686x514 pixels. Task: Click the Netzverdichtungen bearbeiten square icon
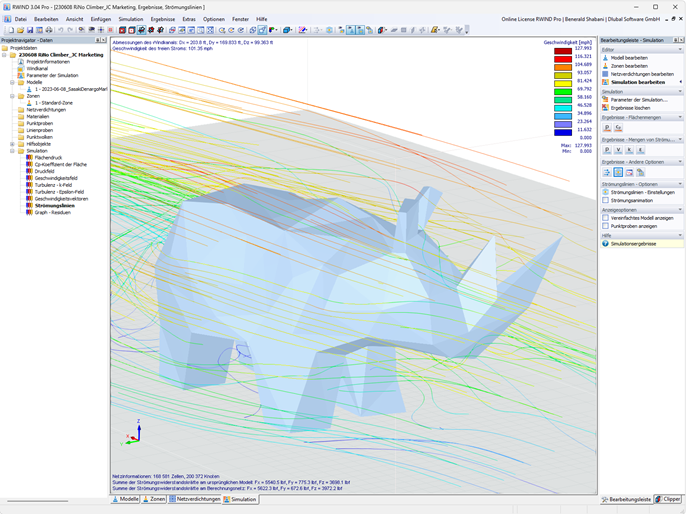(606, 74)
